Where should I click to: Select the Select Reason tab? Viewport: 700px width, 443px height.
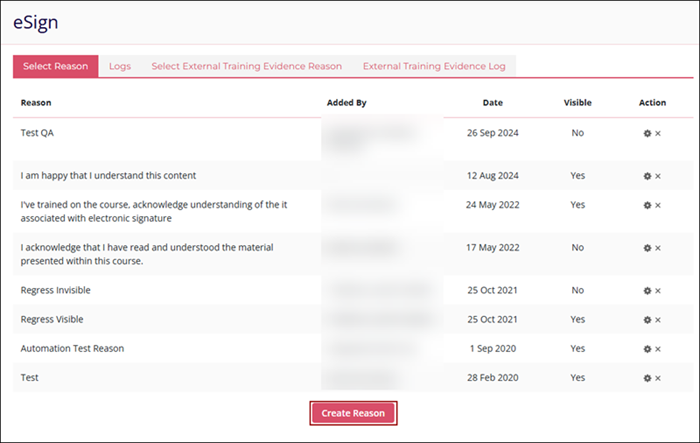pyautogui.click(x=56, y=67)
